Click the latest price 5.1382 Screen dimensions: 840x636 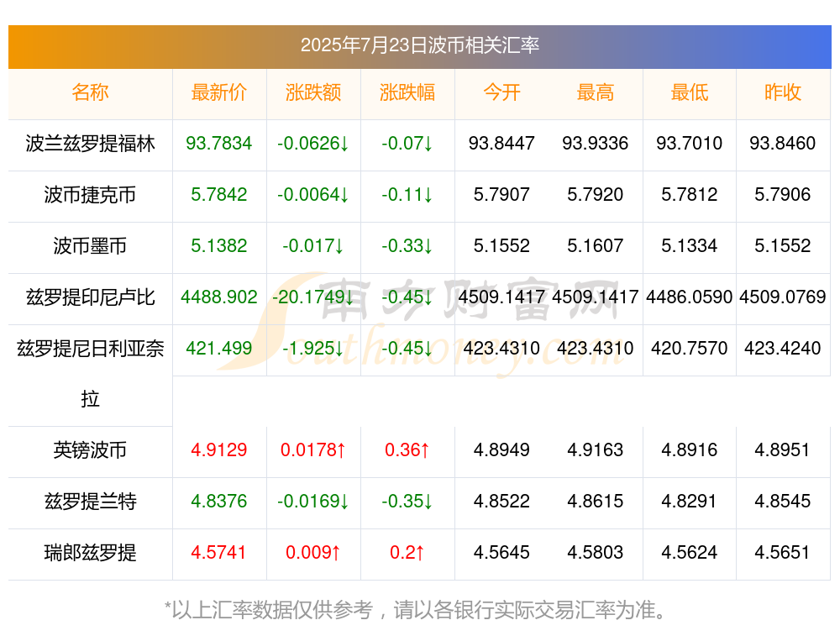219,246
